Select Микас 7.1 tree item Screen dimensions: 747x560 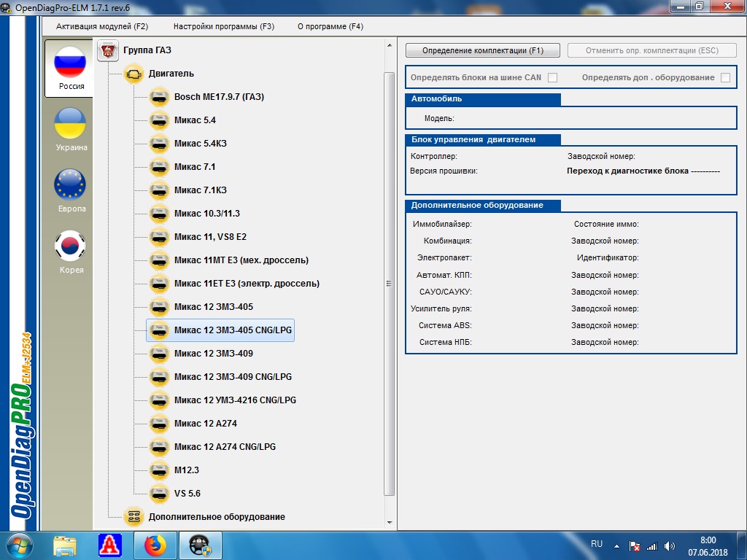pyautogui.click(x=195, y=167)
